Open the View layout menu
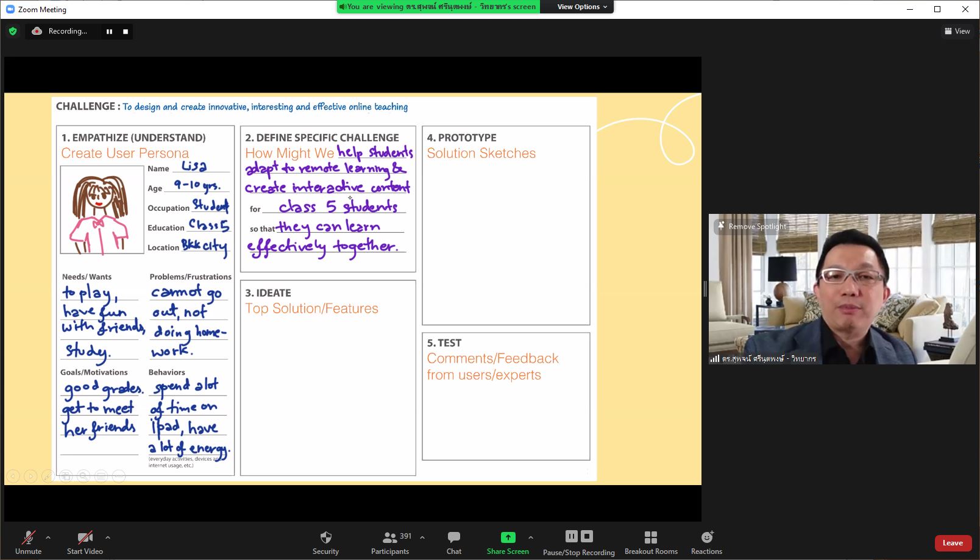Screen dimensions: 980x560 point(957,31)
